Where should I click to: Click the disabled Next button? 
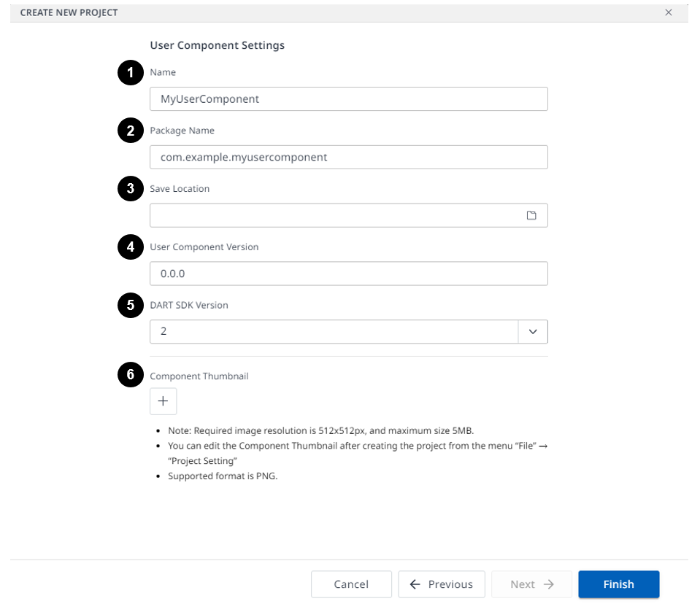(x=531, y=584)
